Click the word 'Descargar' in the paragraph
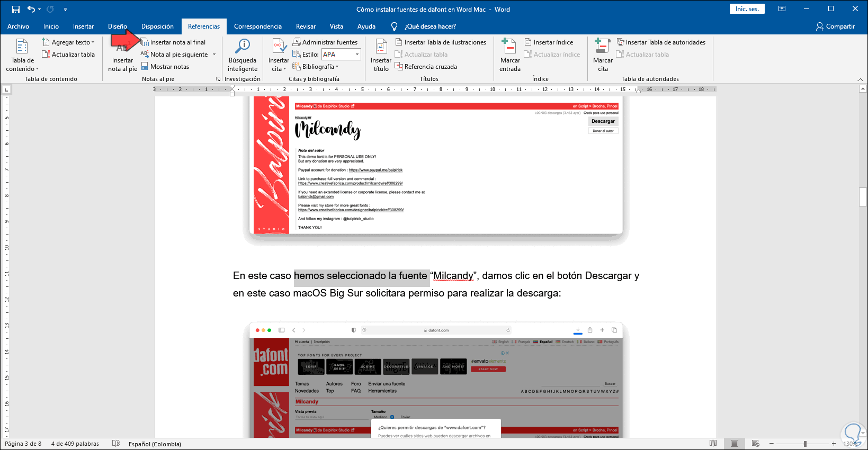This screenshot has height=450, width=868. point(608,276)
